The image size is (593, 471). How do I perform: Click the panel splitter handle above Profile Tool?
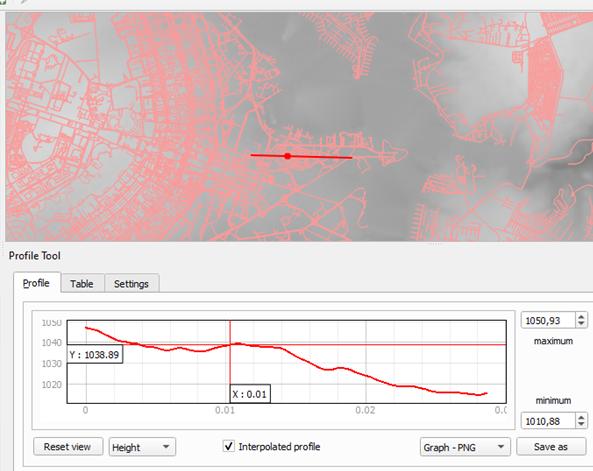435,244
